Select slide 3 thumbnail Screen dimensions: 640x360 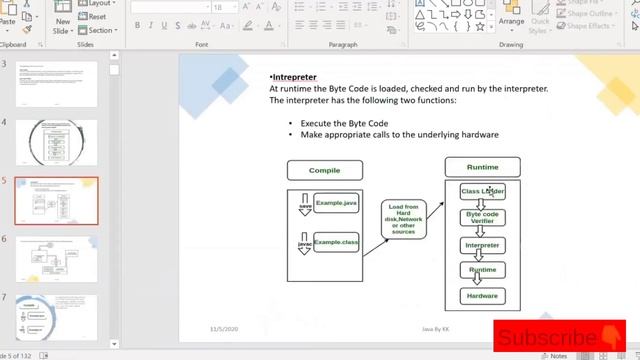(x=56, y=84)
